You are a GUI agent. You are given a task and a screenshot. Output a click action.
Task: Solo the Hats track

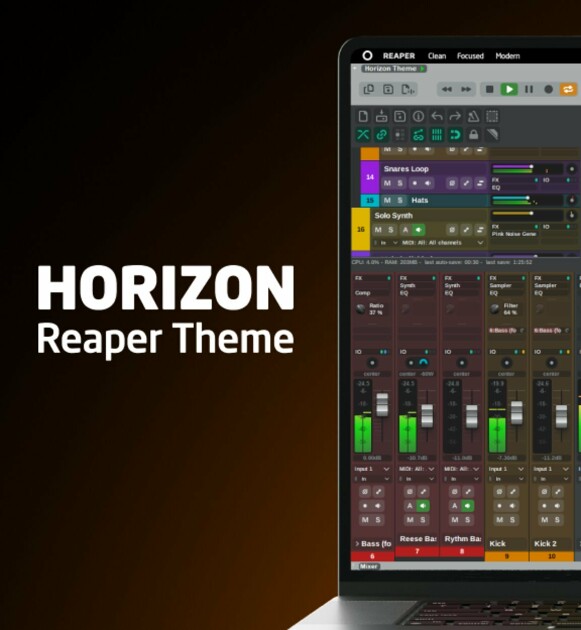coord(400,200)
